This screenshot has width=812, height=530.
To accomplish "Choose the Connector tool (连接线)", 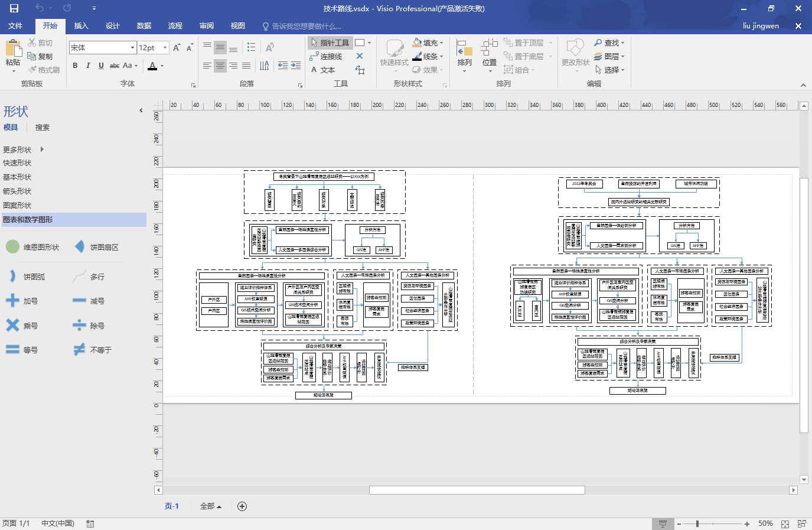I will [x=326, y=56].
